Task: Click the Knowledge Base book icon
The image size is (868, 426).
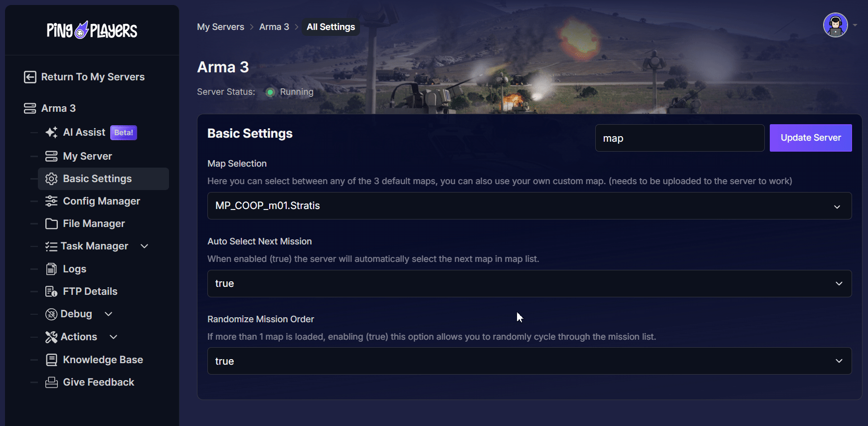Action: click(x=51, y=360)
